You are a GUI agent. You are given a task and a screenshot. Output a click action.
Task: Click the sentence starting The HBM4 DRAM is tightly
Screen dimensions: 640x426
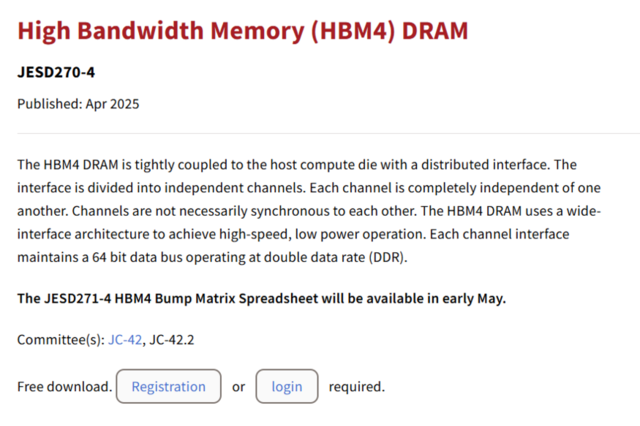[x=285, y=164]
